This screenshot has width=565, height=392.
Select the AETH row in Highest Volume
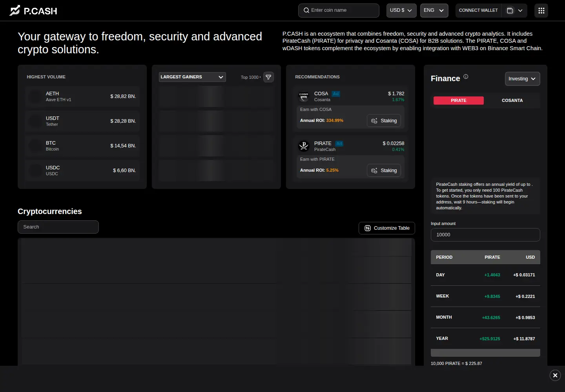[82, 96]
